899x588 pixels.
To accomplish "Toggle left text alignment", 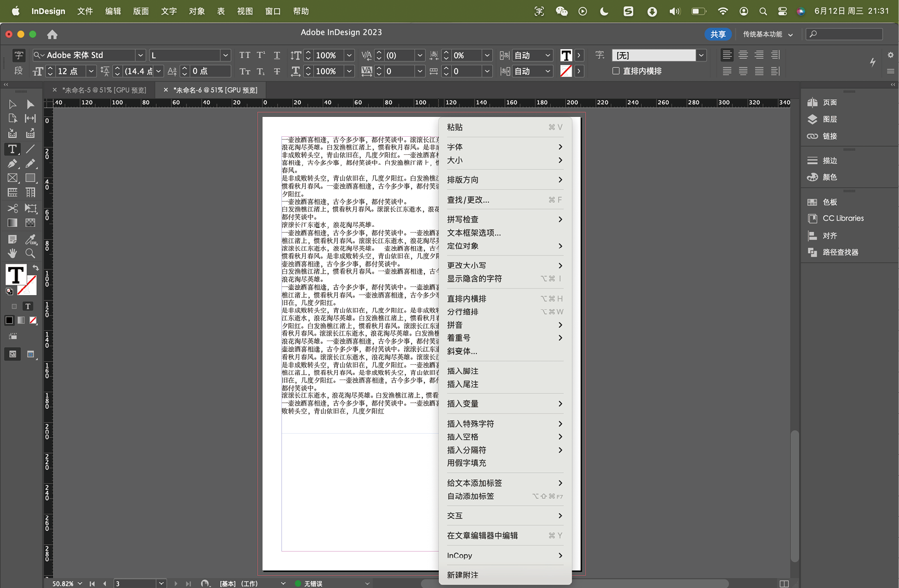I will click(727, 55).
